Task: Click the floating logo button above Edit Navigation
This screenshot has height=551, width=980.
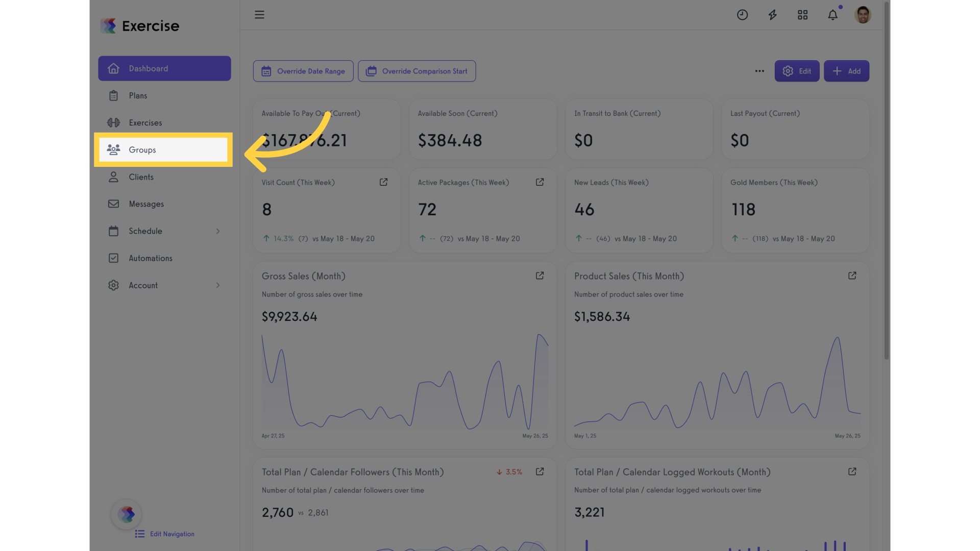Action: 126,514
